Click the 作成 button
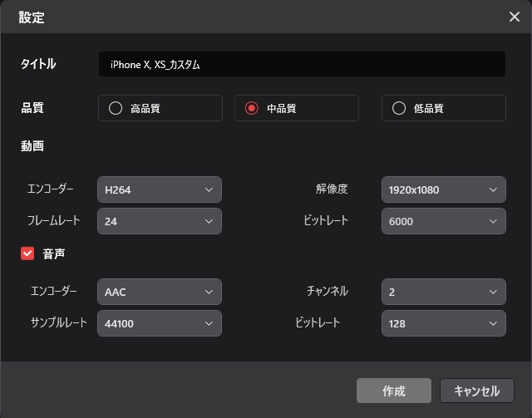532x418 pixels. click(394, 391)
